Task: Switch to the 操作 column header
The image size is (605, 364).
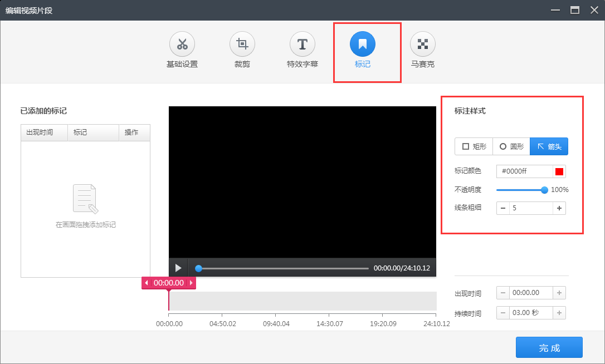Action: (134, 132)
